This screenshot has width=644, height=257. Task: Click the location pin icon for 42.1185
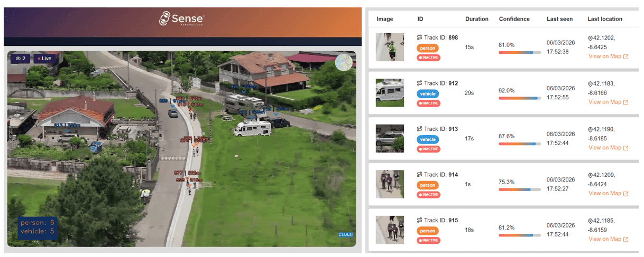591,221
